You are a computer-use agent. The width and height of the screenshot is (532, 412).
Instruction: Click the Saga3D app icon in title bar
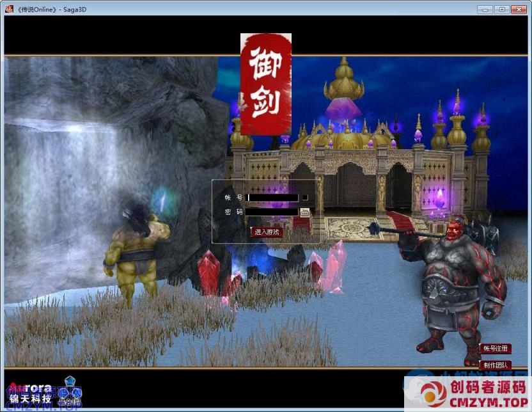(10, 8)
